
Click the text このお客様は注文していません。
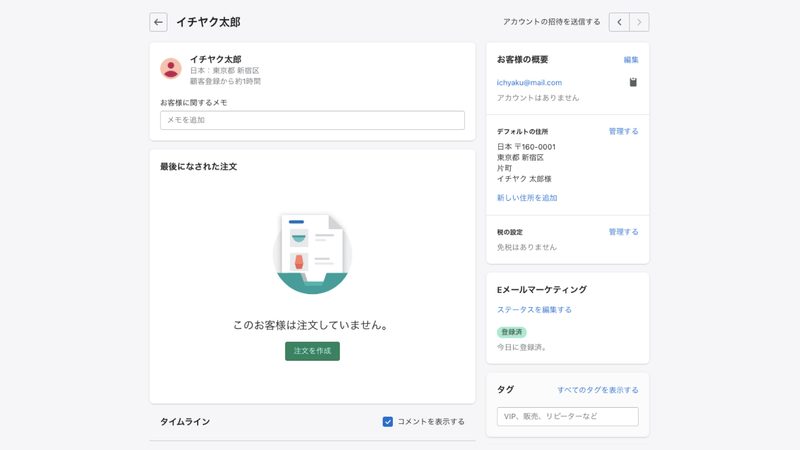pyautogui.click(x=312, y=325)
